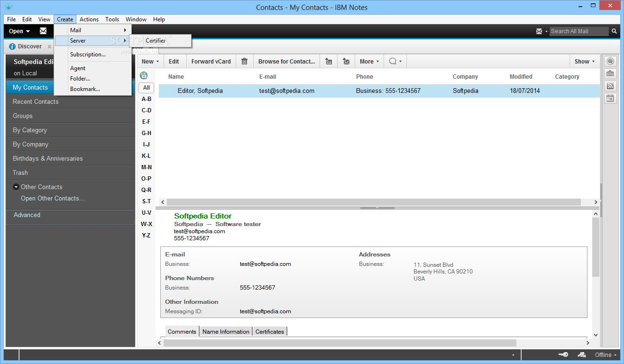Click the status bar up arrow popup
The image size is (624, 364).
point(513,355)
